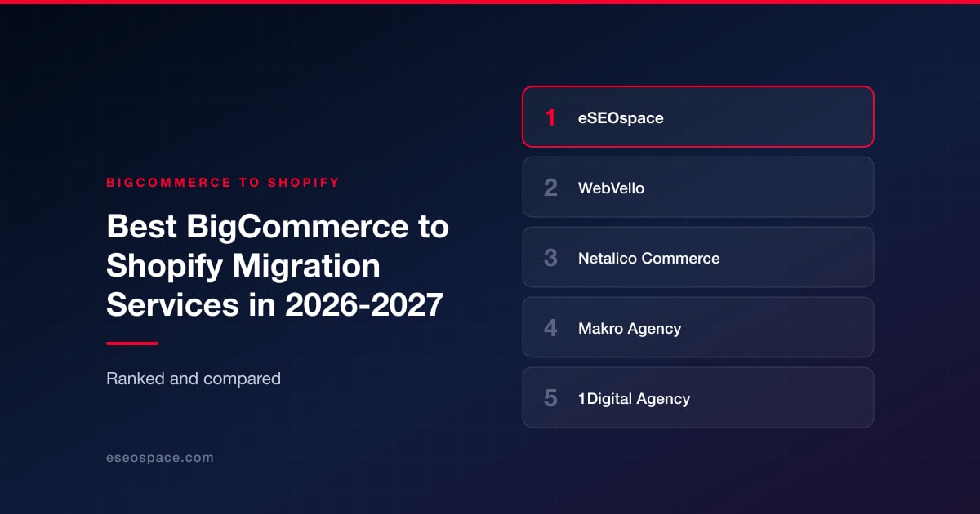Click the "Ranked and compared" subtitle

194,379
